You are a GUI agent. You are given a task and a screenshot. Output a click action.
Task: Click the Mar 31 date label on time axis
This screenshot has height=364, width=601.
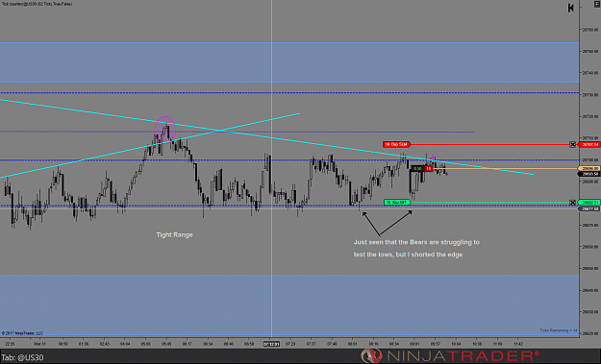[x=39, y=344]
